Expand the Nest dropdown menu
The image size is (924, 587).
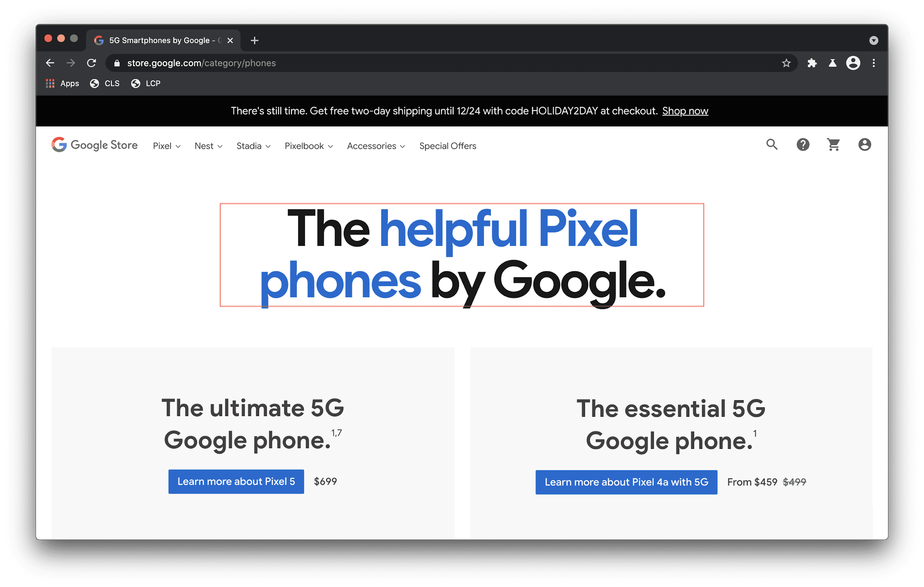[x=207, y=146]
